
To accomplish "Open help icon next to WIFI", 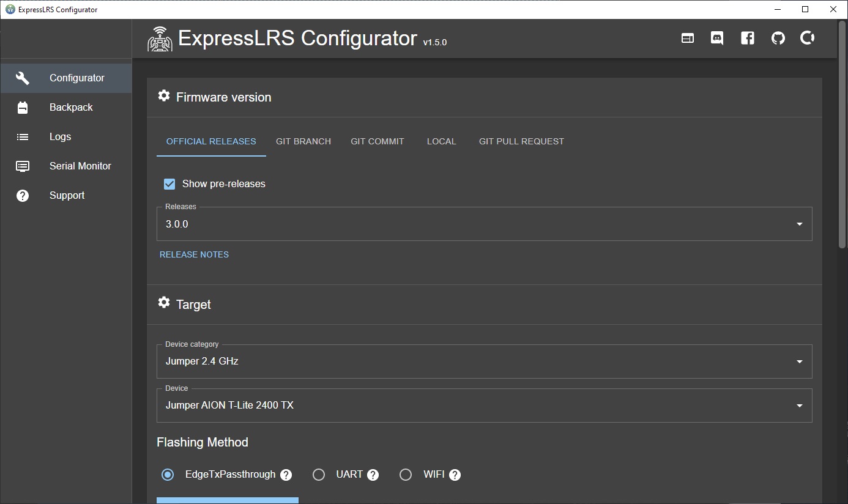I will click(455, 475).
